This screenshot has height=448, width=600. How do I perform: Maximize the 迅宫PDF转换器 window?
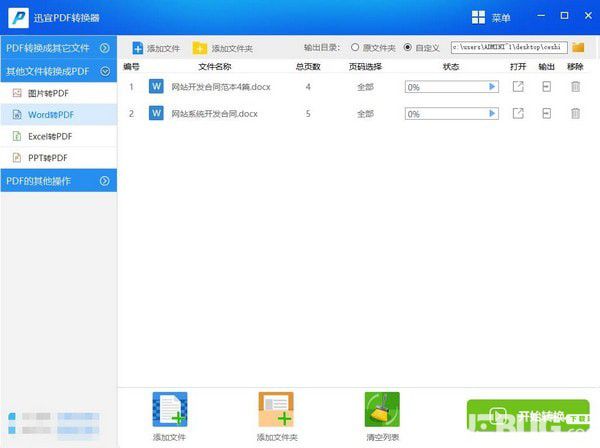point(564,16)
